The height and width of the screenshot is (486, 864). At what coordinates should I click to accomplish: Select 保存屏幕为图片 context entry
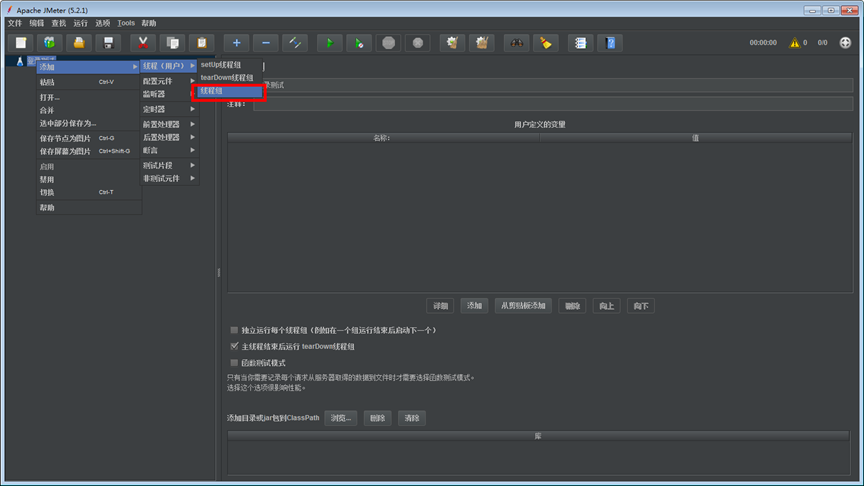[88, 151]
